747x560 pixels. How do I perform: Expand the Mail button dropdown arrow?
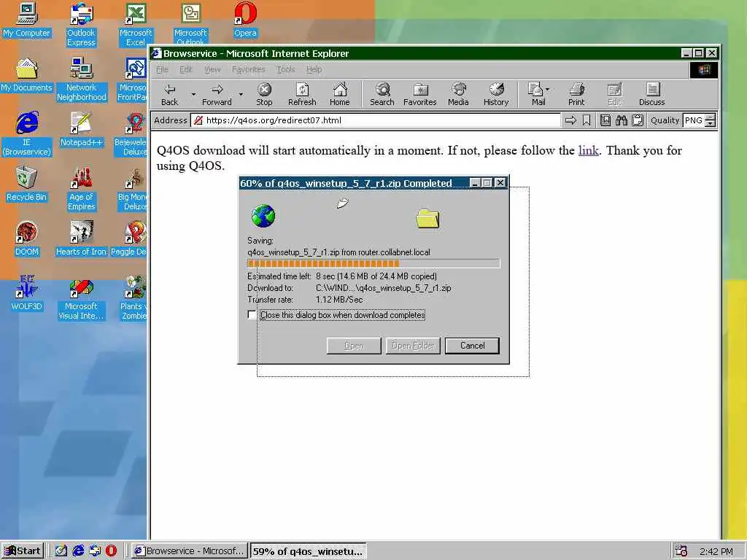click(547, 89)
